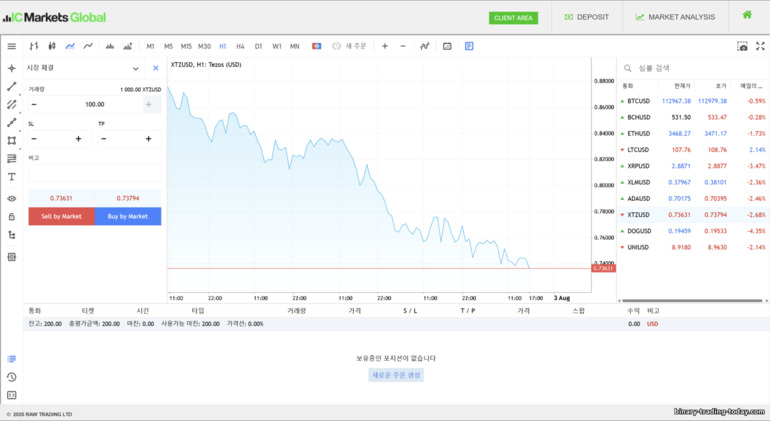770x421 pixels.
Task: Select the M1 timeframe
Action: pyautogui.click(x=150, y=46)
